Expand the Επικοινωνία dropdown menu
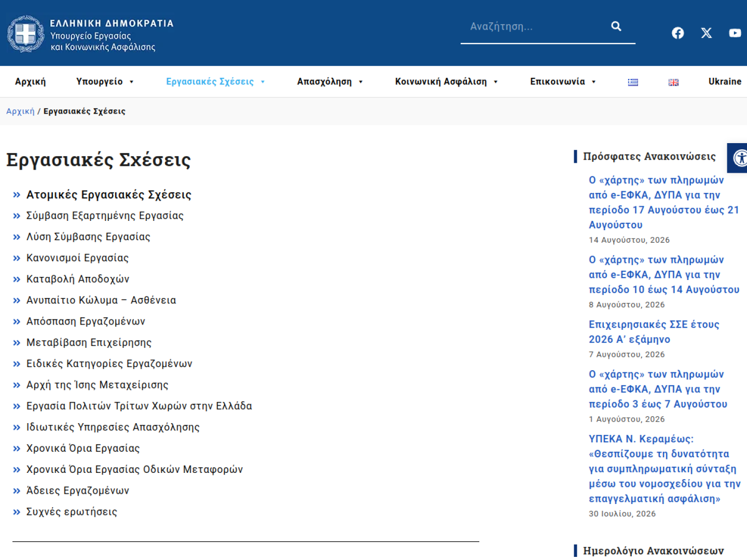747x560 pixels. (x=563, y=81)
